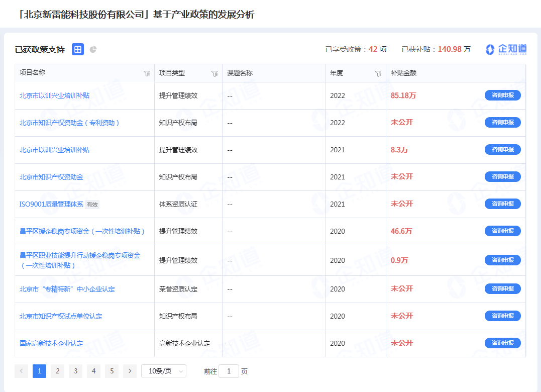Screen dimensions: 541x392
Task: Switch to the table grid view icon
Action: [78, 49]
